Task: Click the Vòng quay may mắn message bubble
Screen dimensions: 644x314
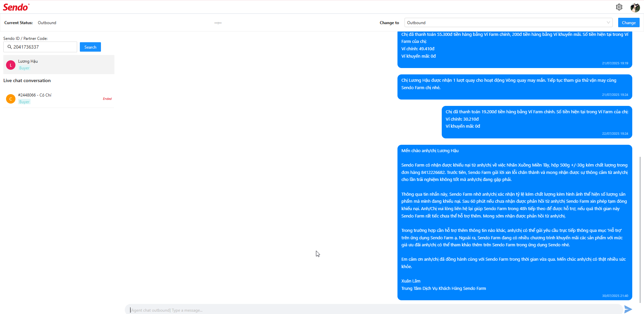Action: [x=515, y=87]
